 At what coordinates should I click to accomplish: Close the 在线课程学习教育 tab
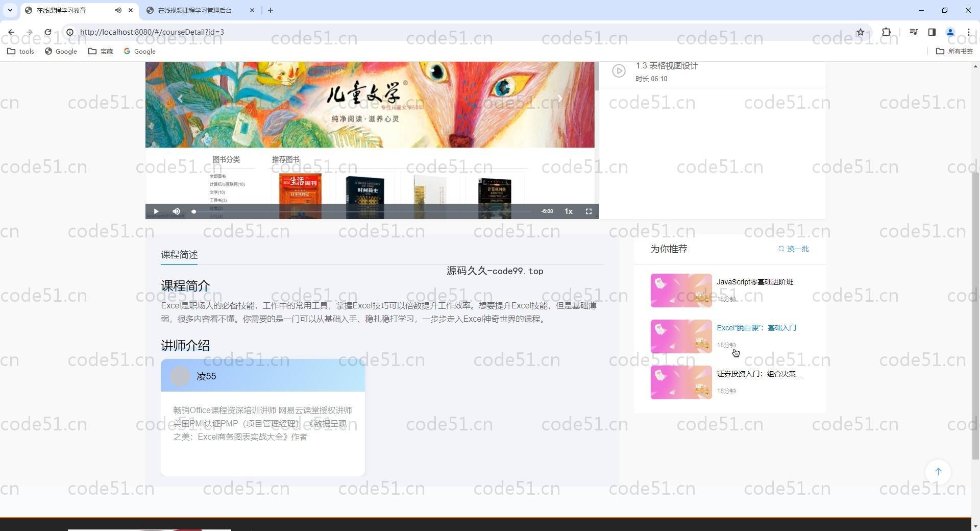(131, 10)
